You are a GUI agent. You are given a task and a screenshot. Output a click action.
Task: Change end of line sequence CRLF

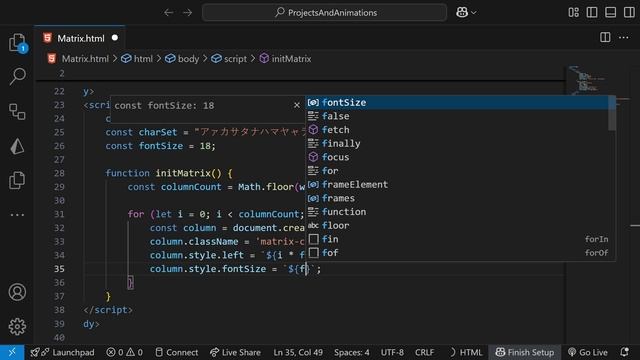pos(424,352)
